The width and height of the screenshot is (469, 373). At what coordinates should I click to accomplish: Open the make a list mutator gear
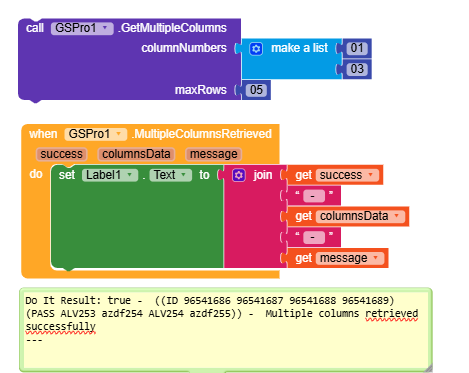point(256,49)
